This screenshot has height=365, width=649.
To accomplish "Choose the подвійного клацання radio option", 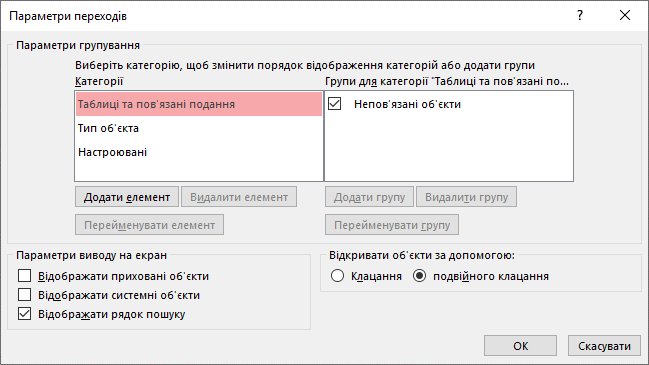I will point(419,276).
